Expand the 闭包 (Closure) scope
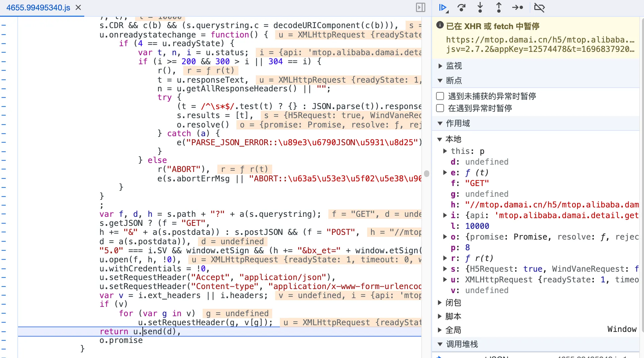Image resolution: width=644 pixels, height=358 pixels. (440, 303)
